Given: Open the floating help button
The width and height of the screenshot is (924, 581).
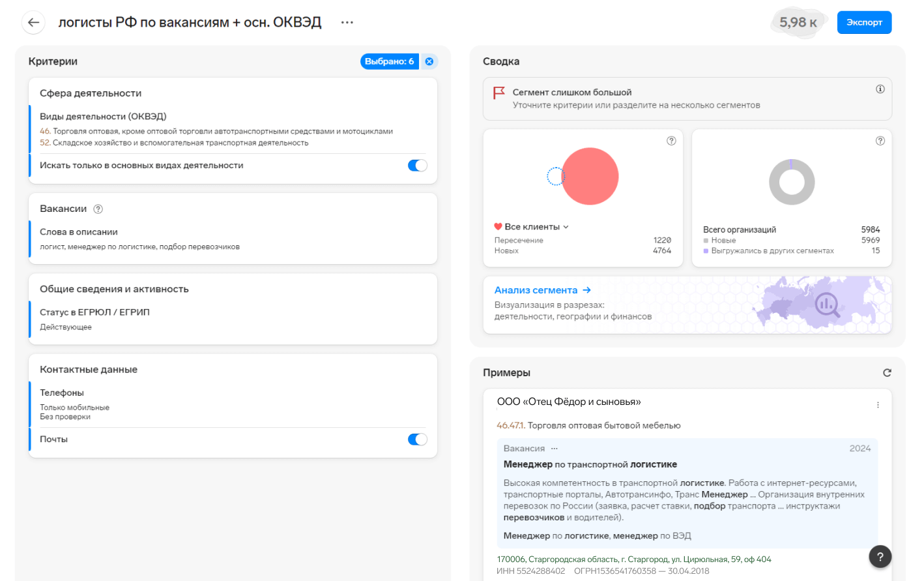Looking at the screenshot, I should tap(880, 556).
